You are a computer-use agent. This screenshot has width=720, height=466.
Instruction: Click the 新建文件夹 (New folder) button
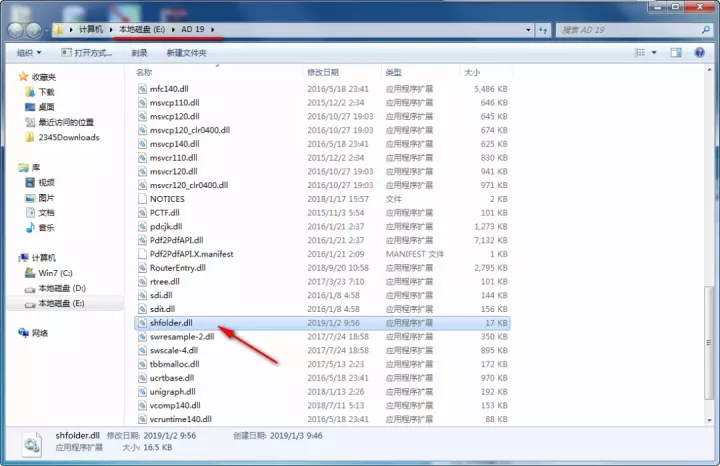(x=186, y=52)
